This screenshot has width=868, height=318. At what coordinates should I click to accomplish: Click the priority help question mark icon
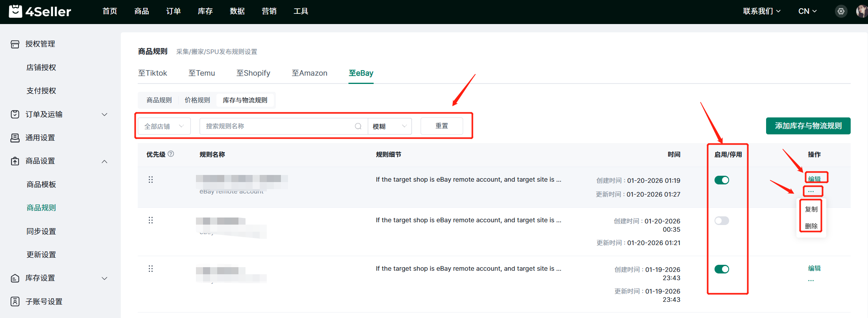(x=171, y=154)
